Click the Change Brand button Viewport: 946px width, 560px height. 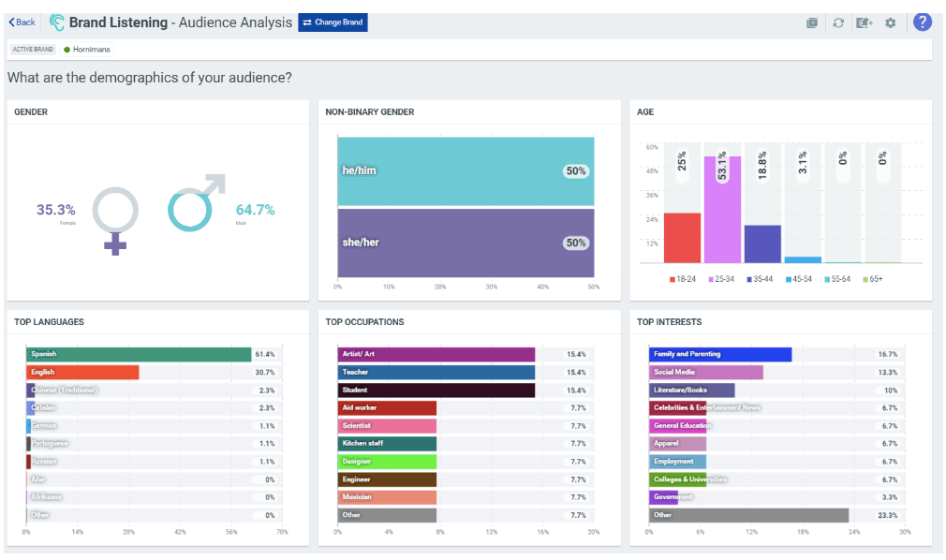333,22
